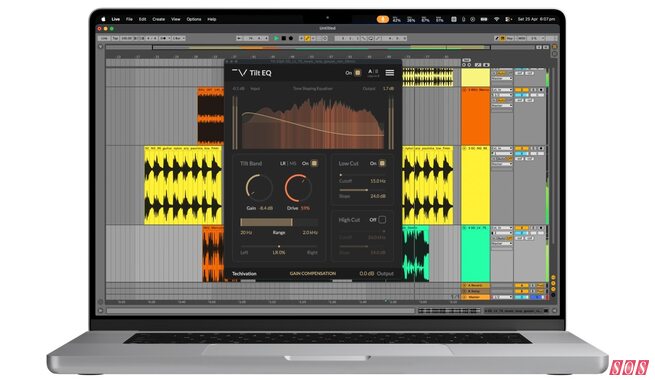Screen dimensions: 655x380
Task: Open the Live application menu
Action: 116,19
